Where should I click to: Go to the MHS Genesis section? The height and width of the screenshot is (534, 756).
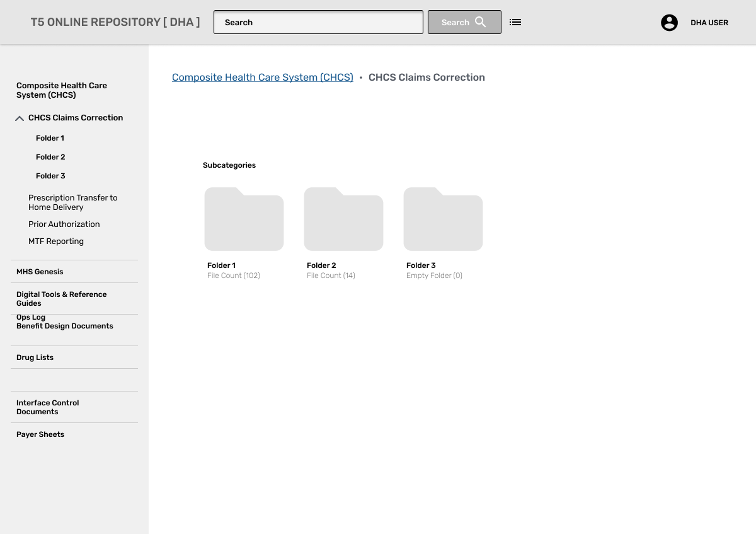(x=40, y=272)
